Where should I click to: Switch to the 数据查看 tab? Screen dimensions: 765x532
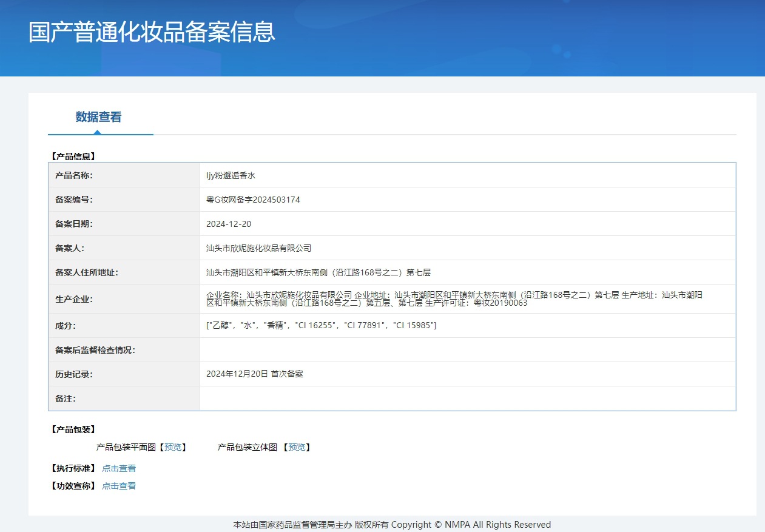point(98,117)
